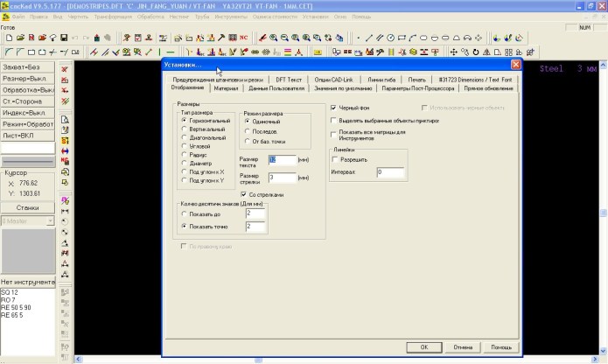Close the Установки dialog
Screen dimensions: 608x364
pos(516,65)
